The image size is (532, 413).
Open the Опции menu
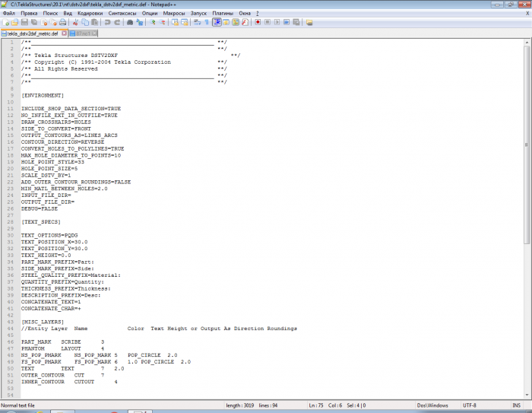pyautogui.click(x=150, y=13)
